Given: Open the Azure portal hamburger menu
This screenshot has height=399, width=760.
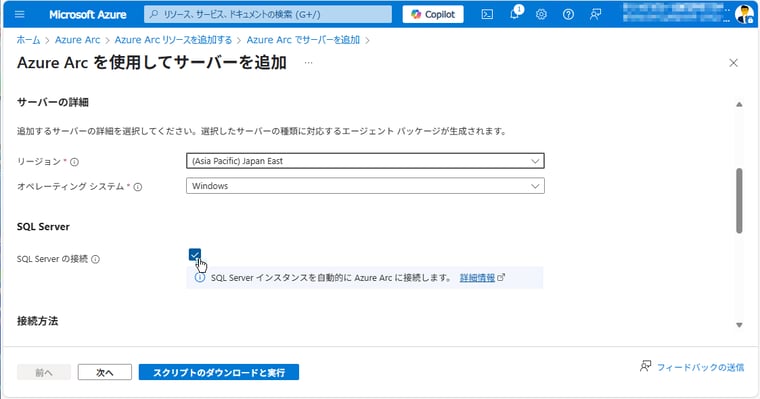Looking at the screenshot, I should (19, 15).
